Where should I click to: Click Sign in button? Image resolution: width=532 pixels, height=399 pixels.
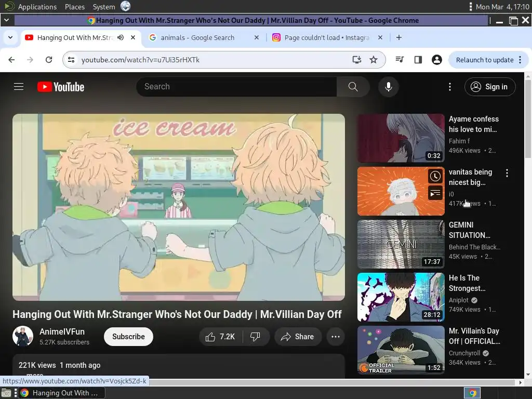(490, 87)
